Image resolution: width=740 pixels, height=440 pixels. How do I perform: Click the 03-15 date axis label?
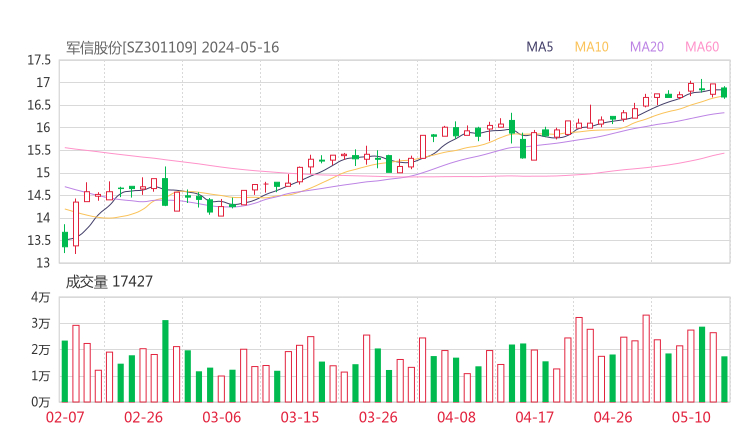[x=300, y=417]
